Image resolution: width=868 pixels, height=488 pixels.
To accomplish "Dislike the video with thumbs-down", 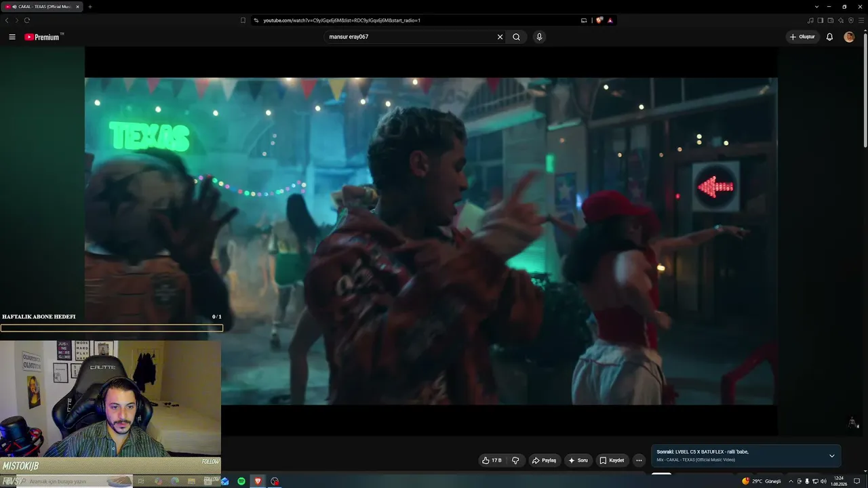I will pos(515,460).
